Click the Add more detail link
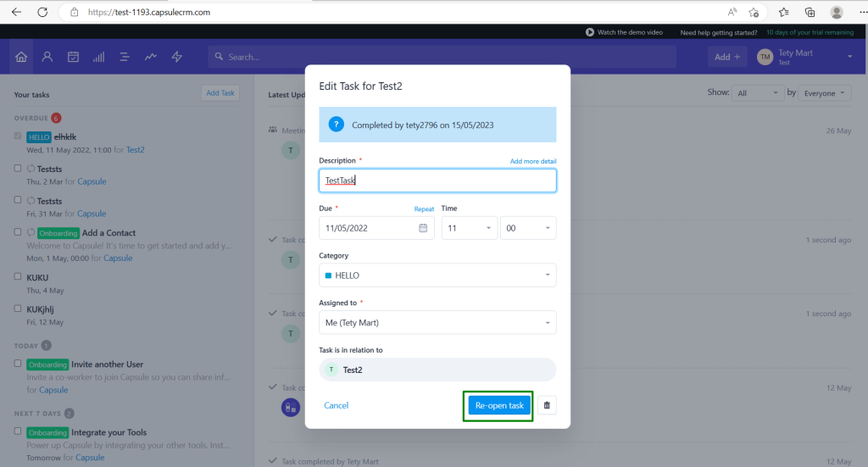 tap(533, 161)
